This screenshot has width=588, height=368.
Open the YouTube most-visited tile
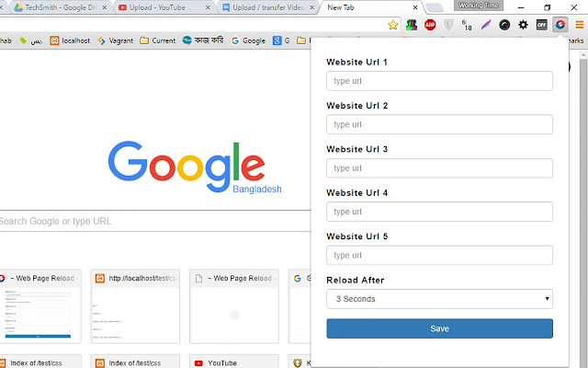point(234,362)
